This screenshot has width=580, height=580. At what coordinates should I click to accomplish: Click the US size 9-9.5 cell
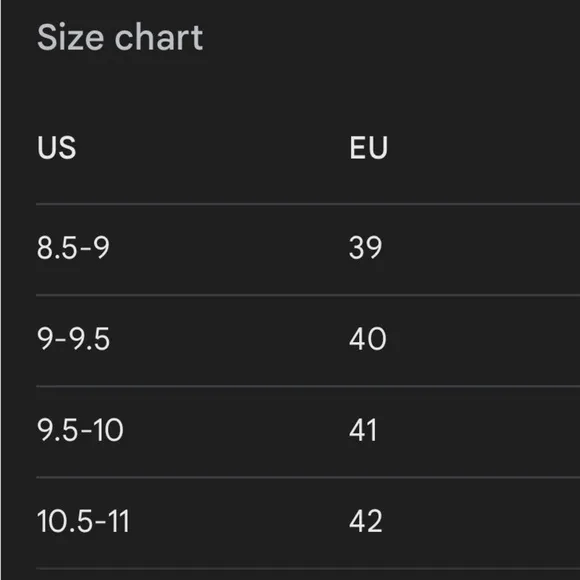pyautogui.click(x=73, y=338)
